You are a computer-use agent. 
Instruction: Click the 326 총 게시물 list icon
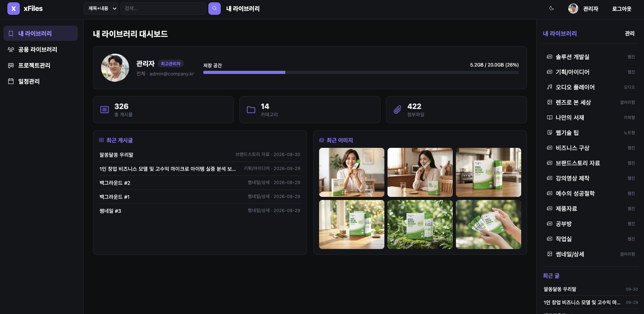click(105, 110)
